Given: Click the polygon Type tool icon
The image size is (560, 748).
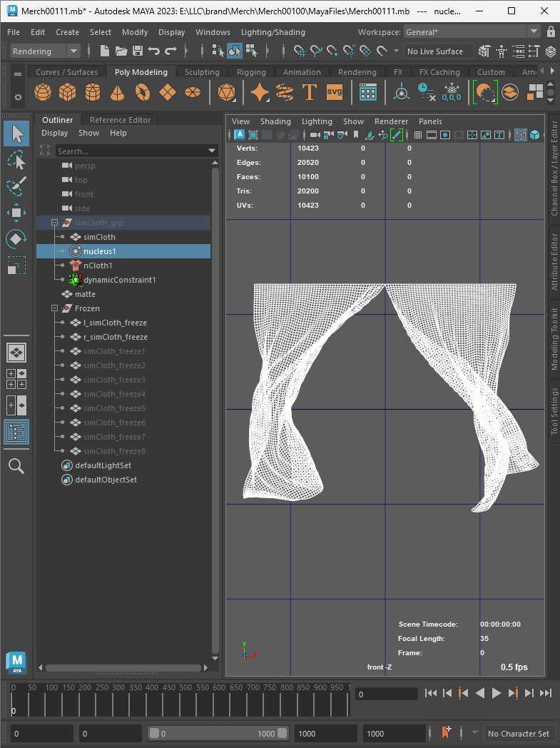Looking at the screenshot, I should coord(310,92).
